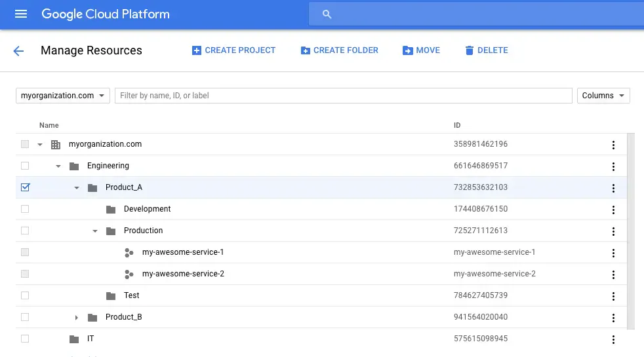Open the myorganization.com organization dropdown
Screen dimensions: 644x357
coord(63,96)
